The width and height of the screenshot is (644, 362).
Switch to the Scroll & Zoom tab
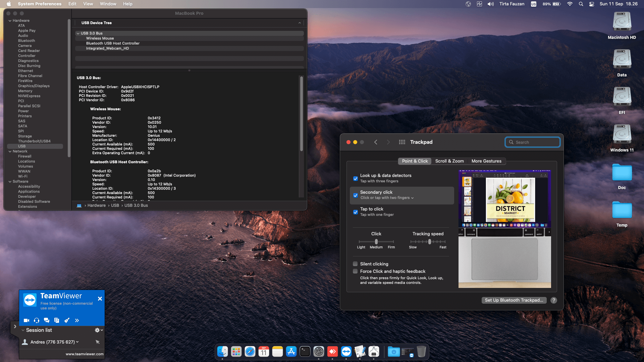[x=449, y=161]
